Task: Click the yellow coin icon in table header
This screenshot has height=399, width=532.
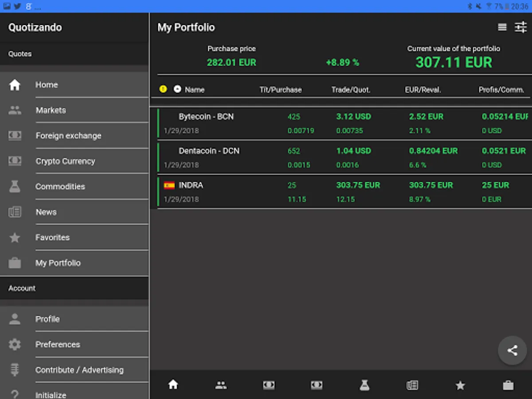Action: (x=163, y=89)
